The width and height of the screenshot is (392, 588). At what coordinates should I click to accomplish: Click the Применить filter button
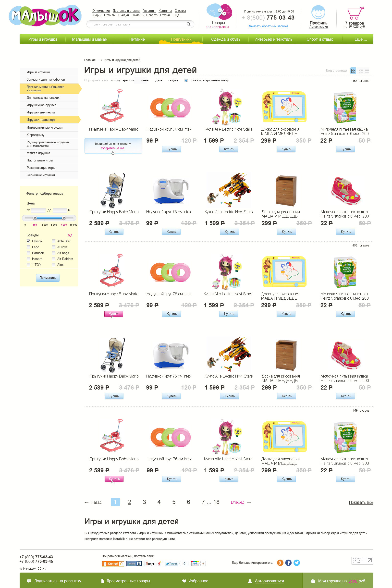coord(48,278)
